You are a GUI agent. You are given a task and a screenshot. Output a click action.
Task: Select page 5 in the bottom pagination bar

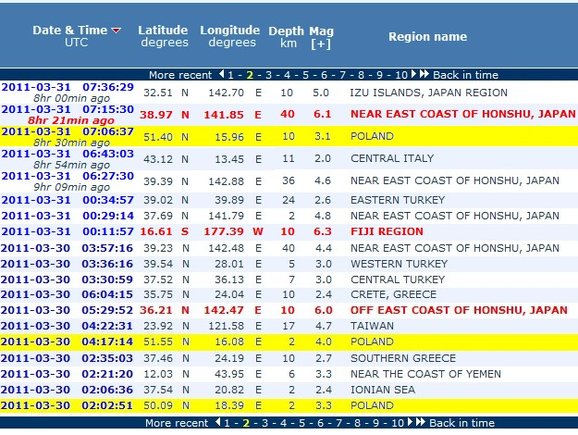click(302, 423)
